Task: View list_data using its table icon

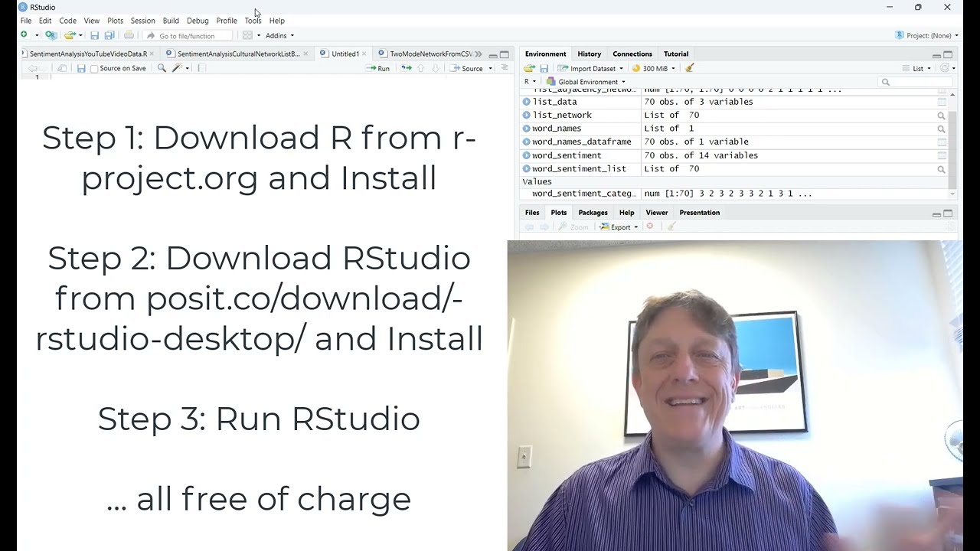Action: pyautogui.click(x=942, y=102)
